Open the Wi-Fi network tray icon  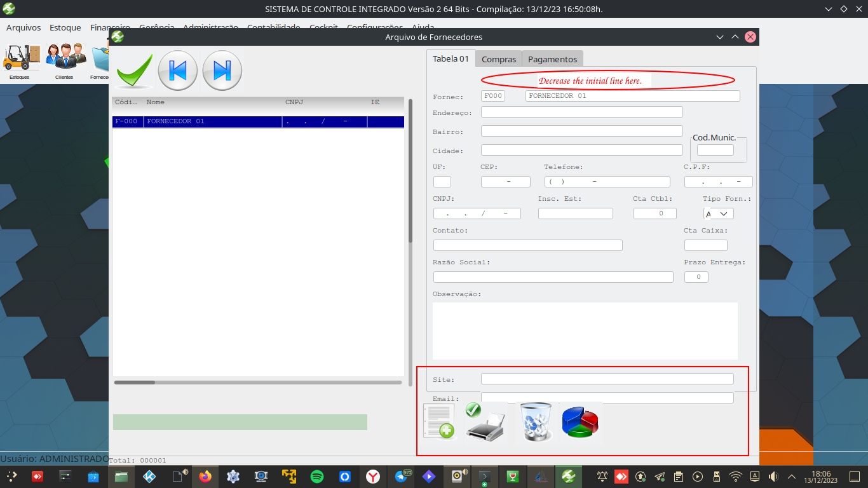pyautogui.click(x=735, y=476)
